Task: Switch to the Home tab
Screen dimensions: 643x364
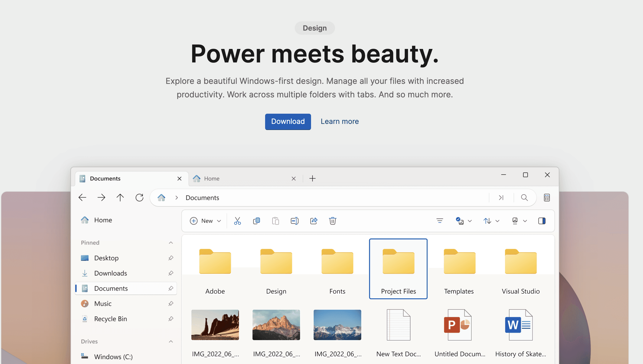Action: [212, 178]
